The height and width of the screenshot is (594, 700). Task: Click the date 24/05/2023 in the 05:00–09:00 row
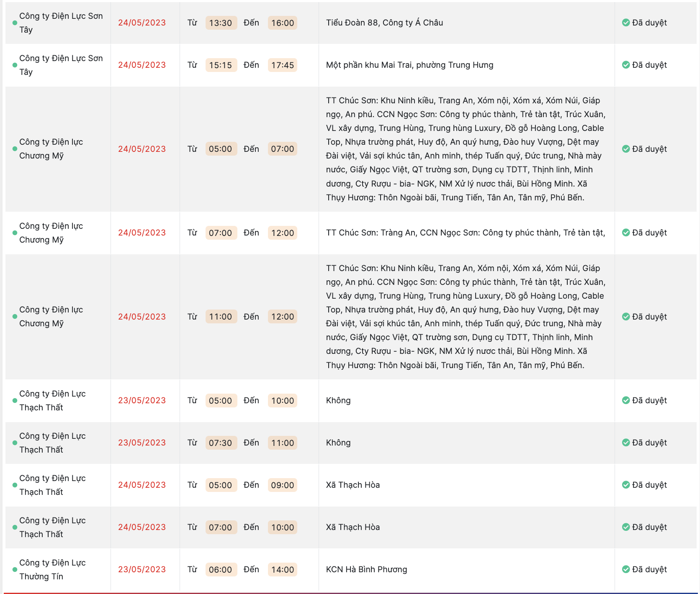tap(142, 485)
